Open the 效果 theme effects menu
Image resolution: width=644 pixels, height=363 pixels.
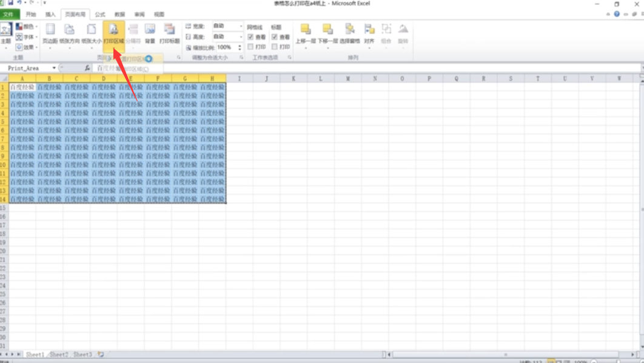[26, 47]
